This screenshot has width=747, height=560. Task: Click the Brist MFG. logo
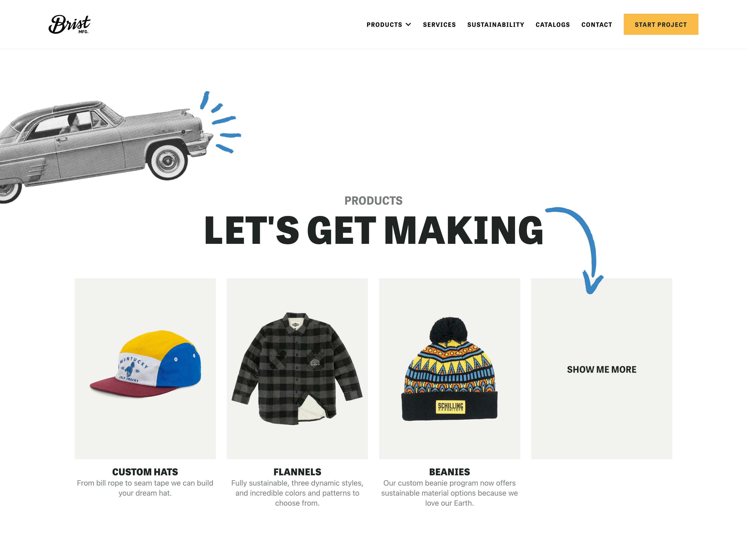coord(70,24)
